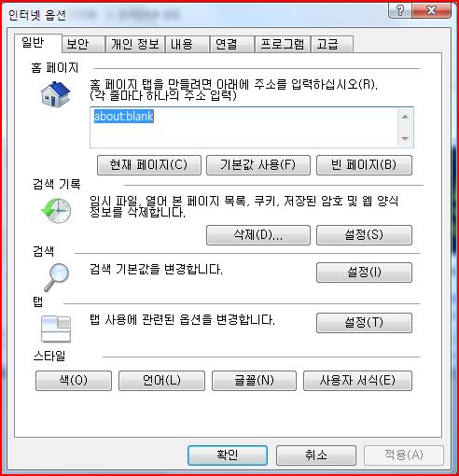Click the magnifying glass search icon
Screen dimensions: 459x476
pos(57,277)
